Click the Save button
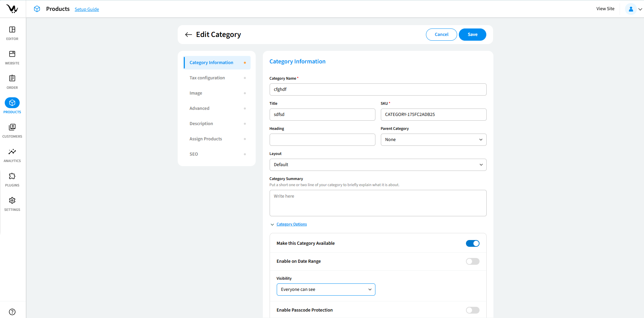 tap(472, 35)
